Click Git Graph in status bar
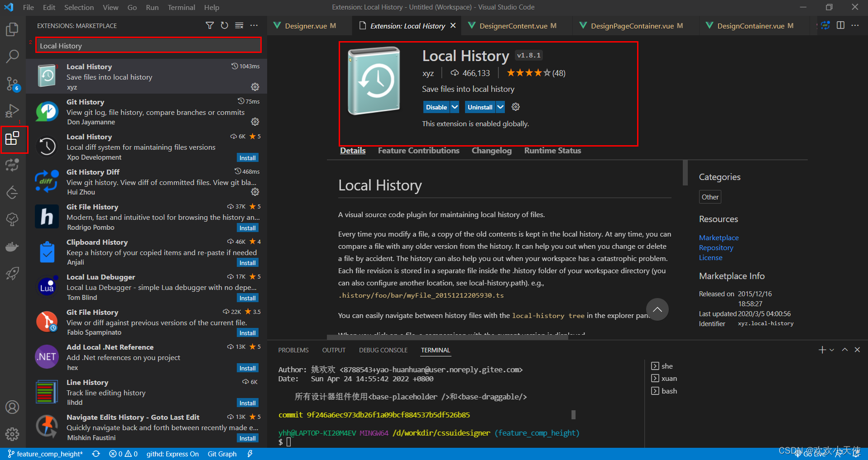Viewport: 868px width, 460px height. tap(222, 454)
